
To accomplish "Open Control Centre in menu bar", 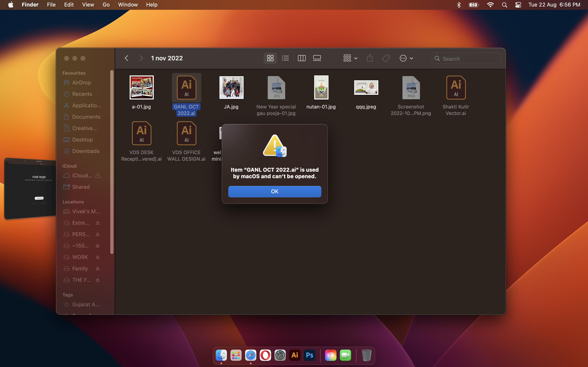I will point(518,5).
